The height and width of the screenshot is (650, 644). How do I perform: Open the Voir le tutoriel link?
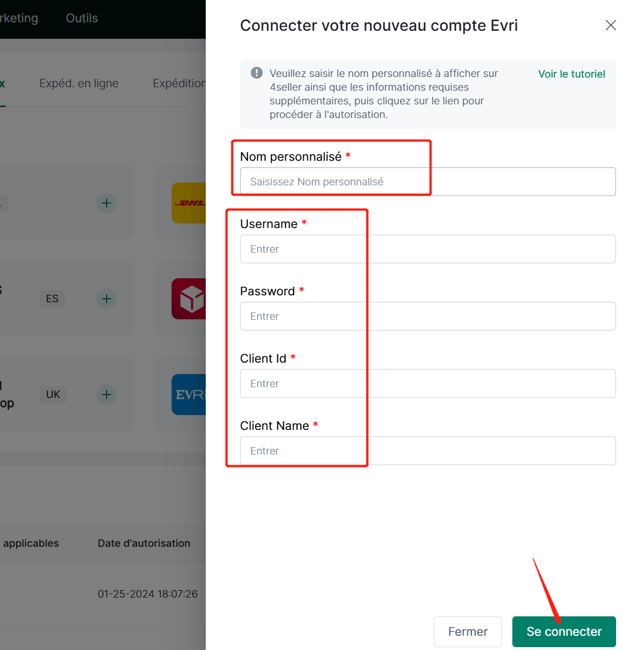click(x=572, y=74)
